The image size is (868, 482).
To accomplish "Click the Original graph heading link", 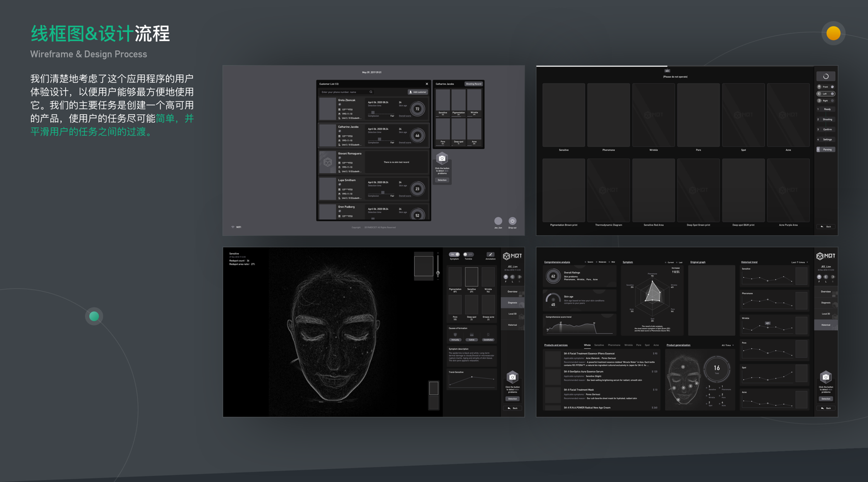I will pos(698,262).
